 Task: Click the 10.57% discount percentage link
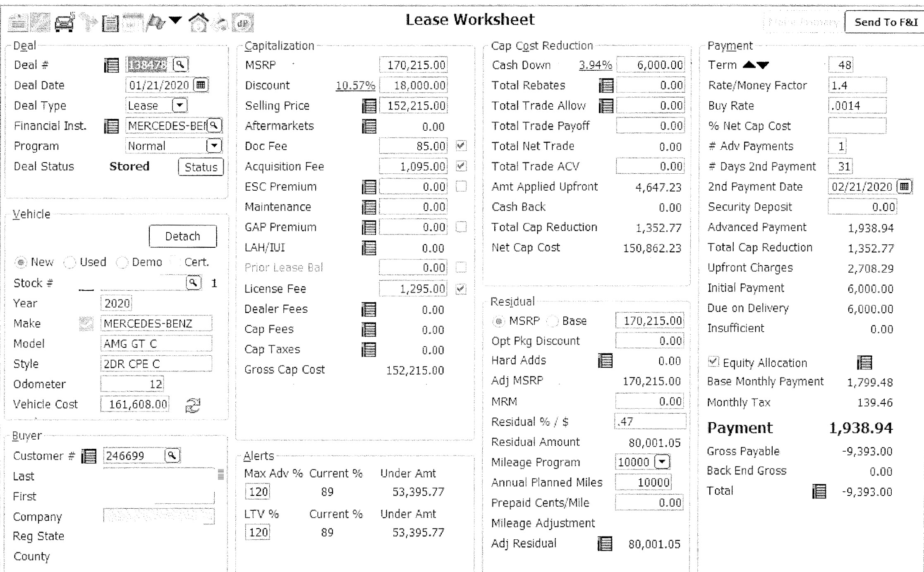[355, 86]
